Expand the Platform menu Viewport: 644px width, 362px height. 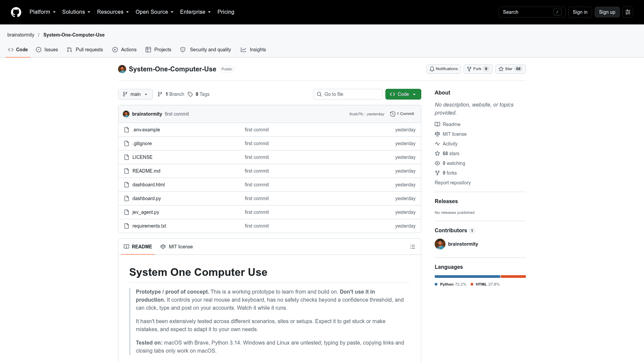(x=43, y=12)
